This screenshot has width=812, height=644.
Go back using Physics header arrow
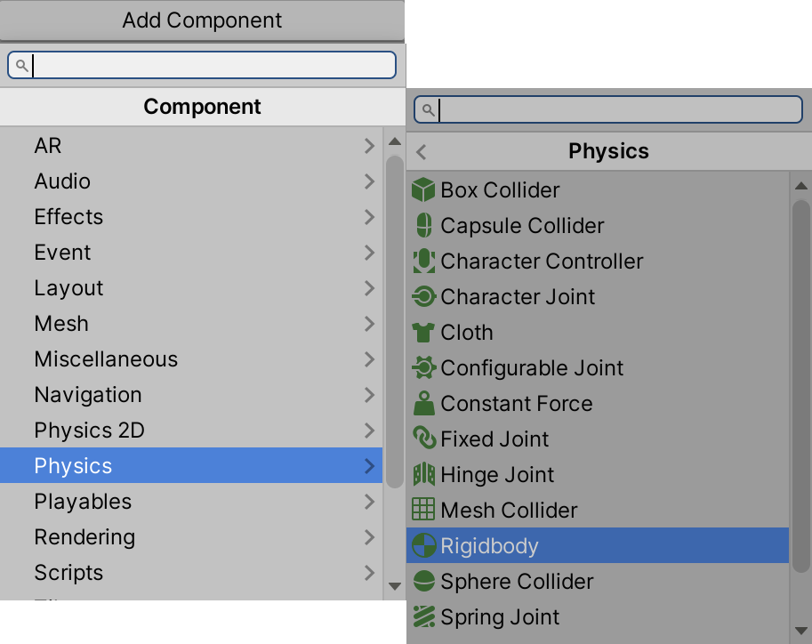(422, 152)
